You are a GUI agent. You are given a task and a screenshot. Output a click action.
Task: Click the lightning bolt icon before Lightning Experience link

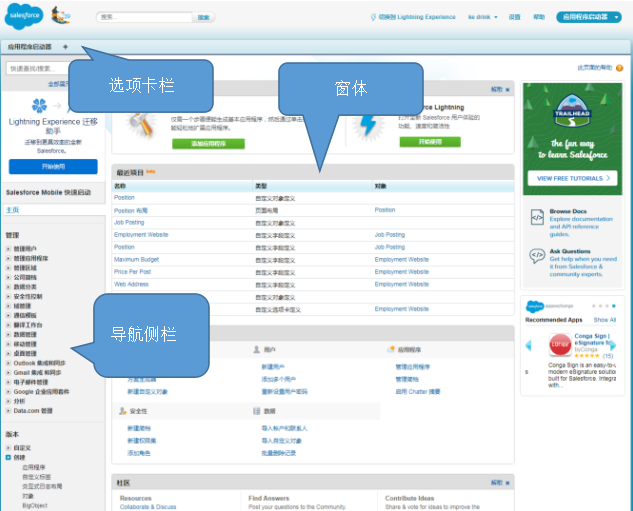click(x=373, y=17)
